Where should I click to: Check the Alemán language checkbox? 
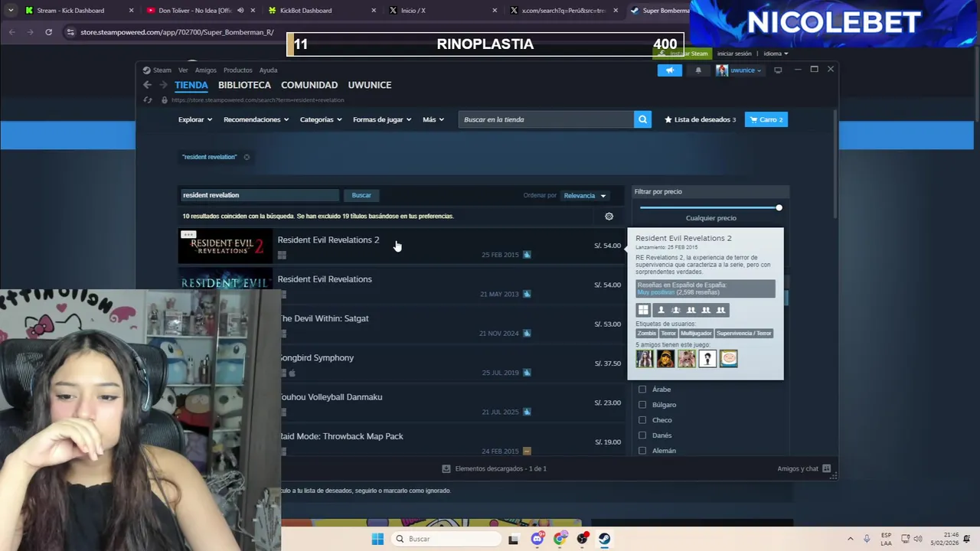pyautogui.click(x=642, y=451)
